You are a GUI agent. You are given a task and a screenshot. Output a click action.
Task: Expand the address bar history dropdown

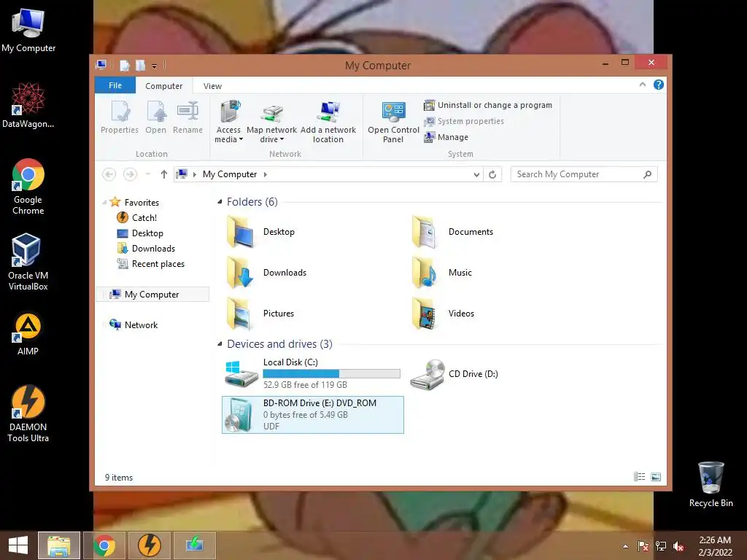[x=476, y=175]
